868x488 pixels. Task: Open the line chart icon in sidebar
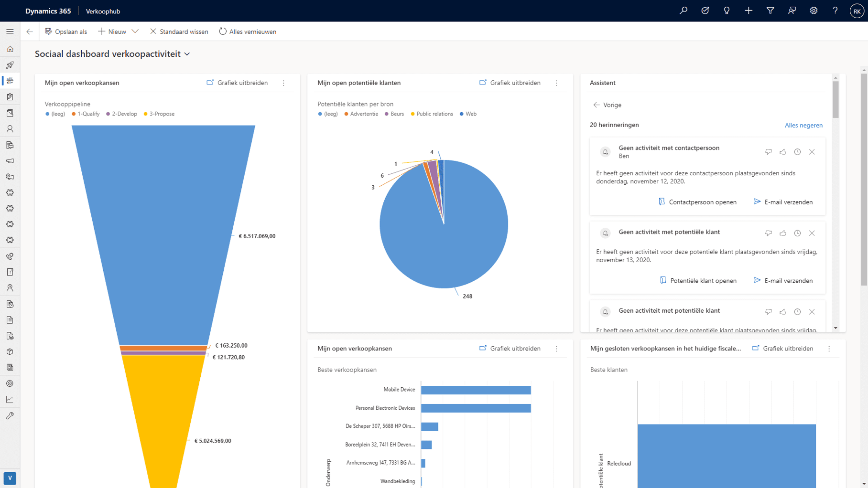[10, 400]
